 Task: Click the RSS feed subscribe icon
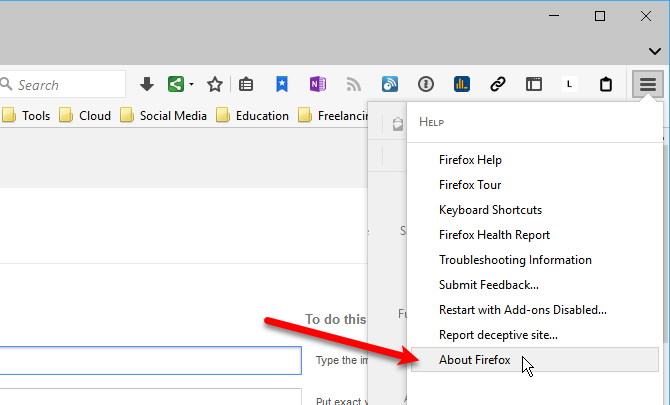coord(353,85)
